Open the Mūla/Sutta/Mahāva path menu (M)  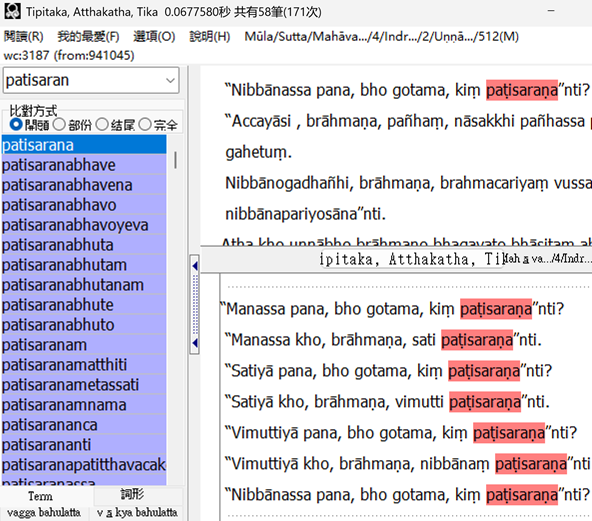pos(381,37)
